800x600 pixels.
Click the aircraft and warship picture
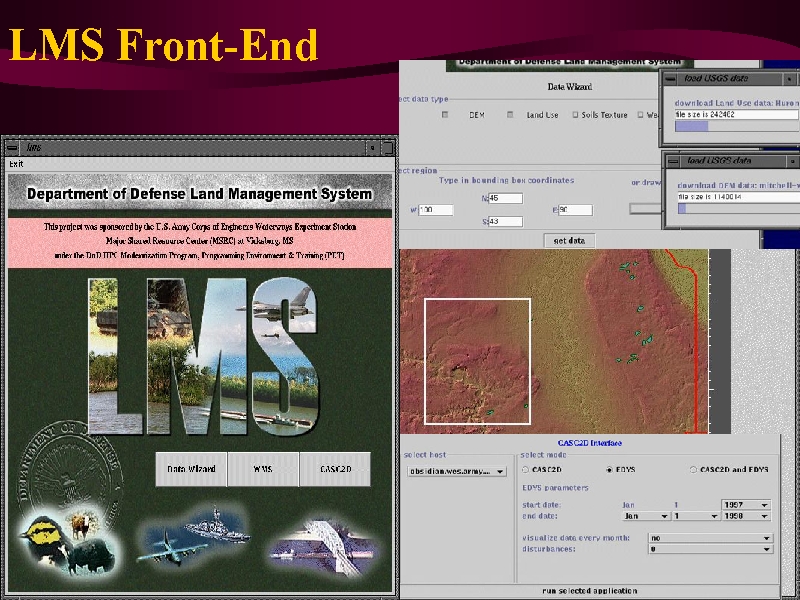195,536
